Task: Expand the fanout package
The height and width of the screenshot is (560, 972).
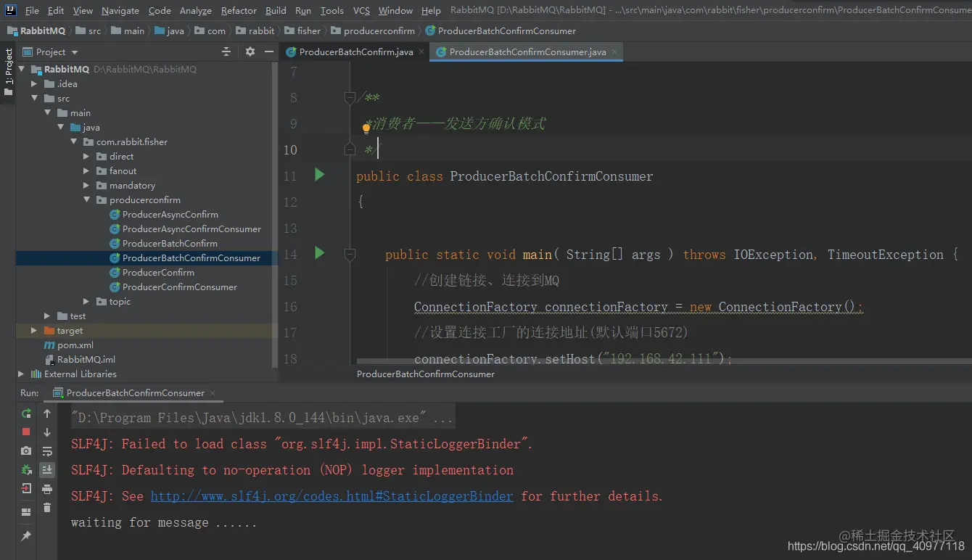Action: tap(86, 171)
